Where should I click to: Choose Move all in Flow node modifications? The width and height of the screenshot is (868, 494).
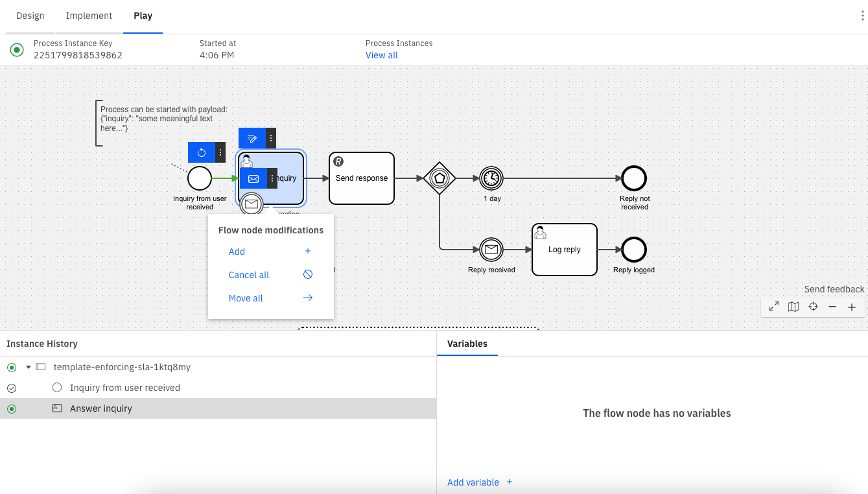(246, 298)
